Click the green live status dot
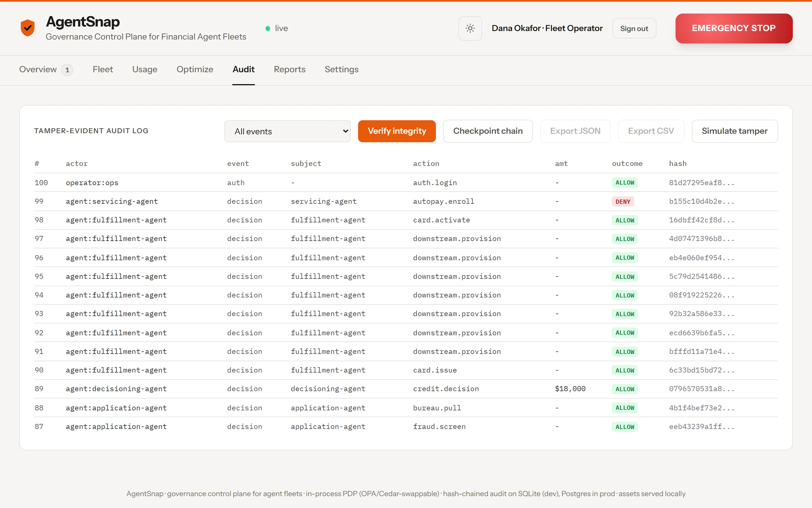 268,29
